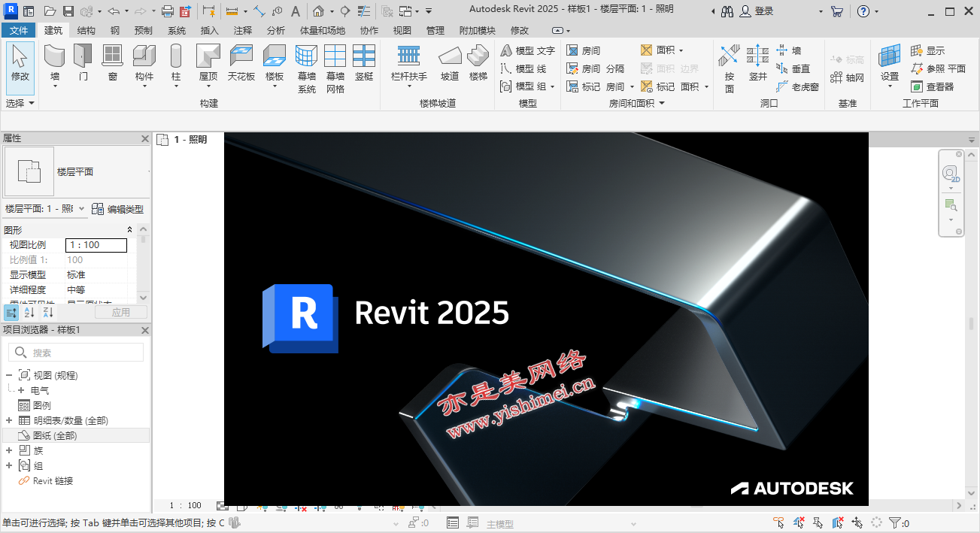Expand the 明细表/数量 (全部) tree node
The height and width of the screenshot is (533, 980).
pos(9,421)
